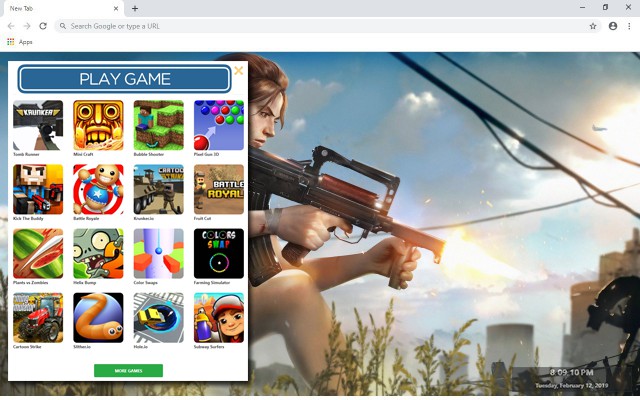
Task: Launch the orange worm snake game icon
Action: (98, 318)
